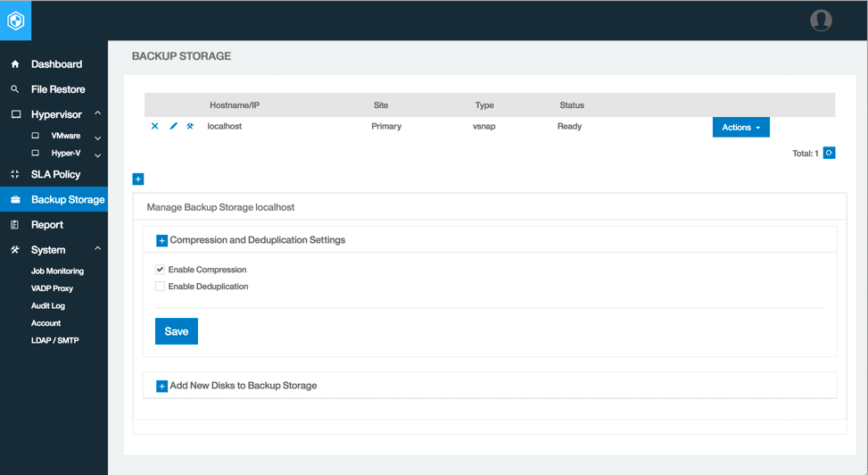Open VADP Proxy under System
Screen dimensions: 868x475
click(52, 288)
